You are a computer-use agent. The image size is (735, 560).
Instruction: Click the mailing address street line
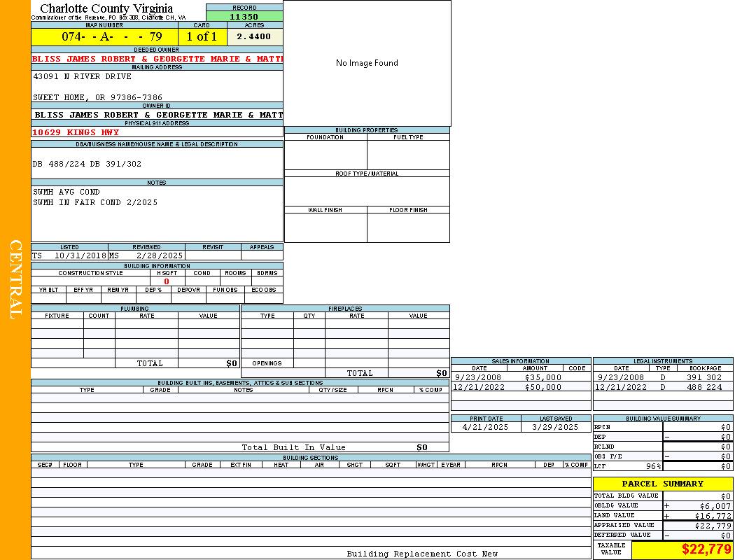pos(82,76)
